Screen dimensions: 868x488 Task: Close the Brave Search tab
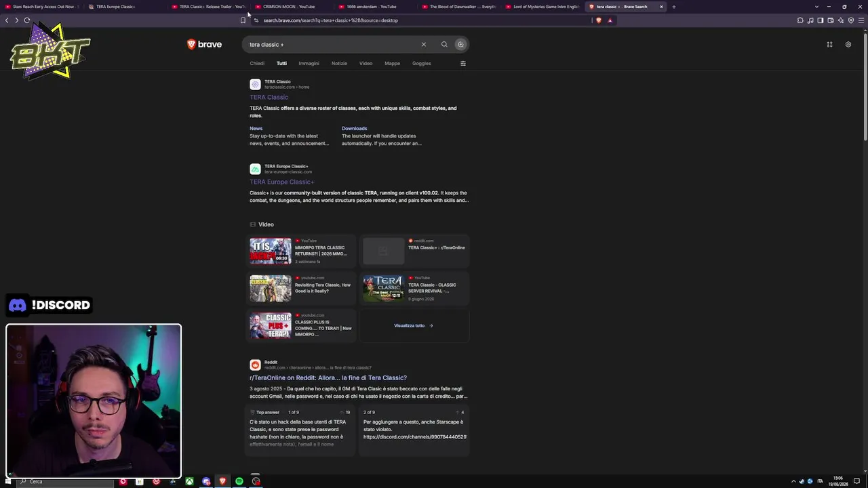(661, 7)
